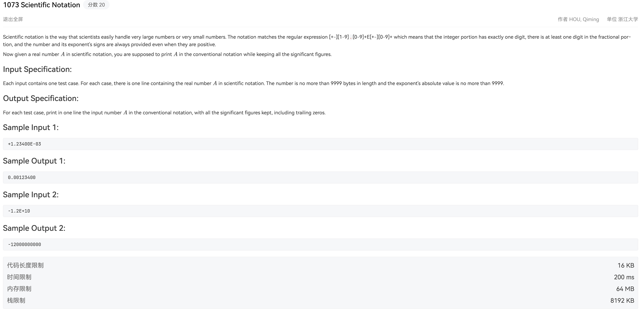
Task: Click Sample Input 2 code block -1.2E+10
Action: pos(320,211)
